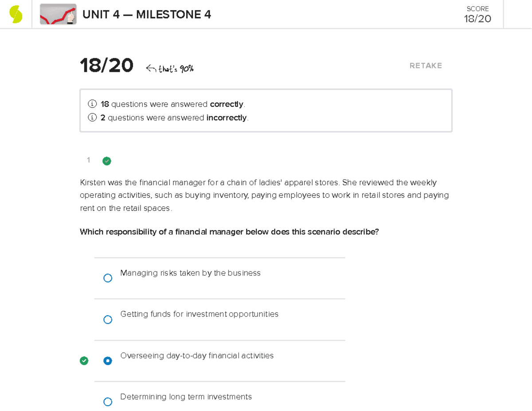This screenshot has width=532, height=411.
Task: Click the bold 18/20 score heading
Action: click(x=106, y=65)
